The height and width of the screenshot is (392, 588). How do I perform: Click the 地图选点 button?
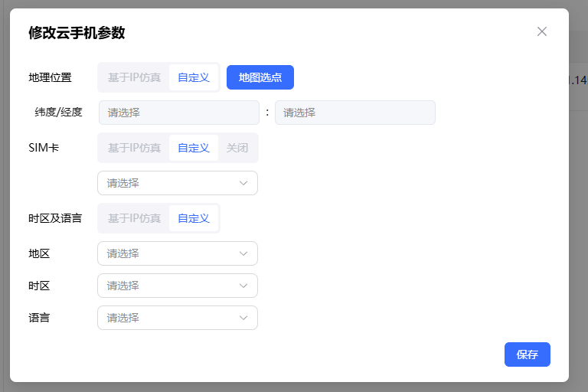point(260,77)
